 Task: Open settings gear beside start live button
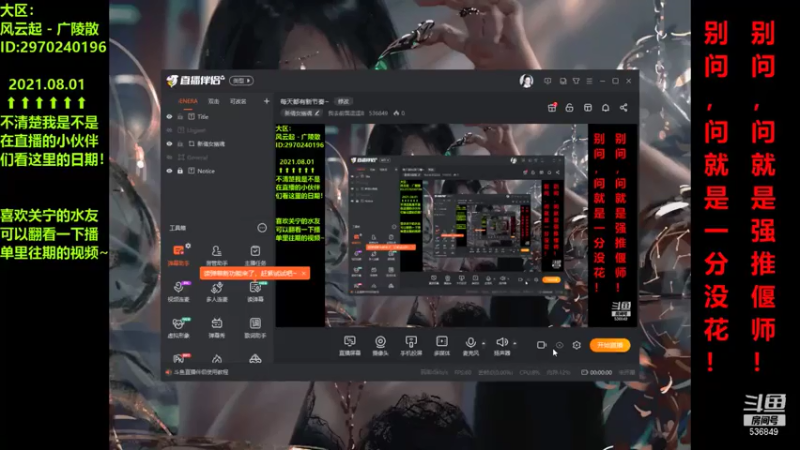pos(577,345)
